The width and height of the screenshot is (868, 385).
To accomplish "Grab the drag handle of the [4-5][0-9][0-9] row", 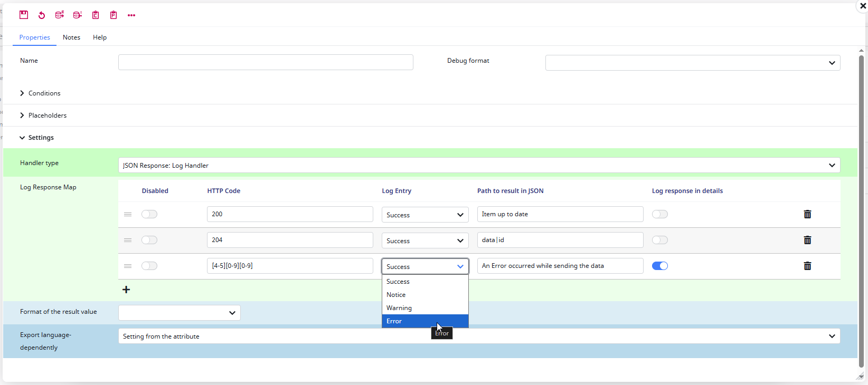I will pos(128,266).
